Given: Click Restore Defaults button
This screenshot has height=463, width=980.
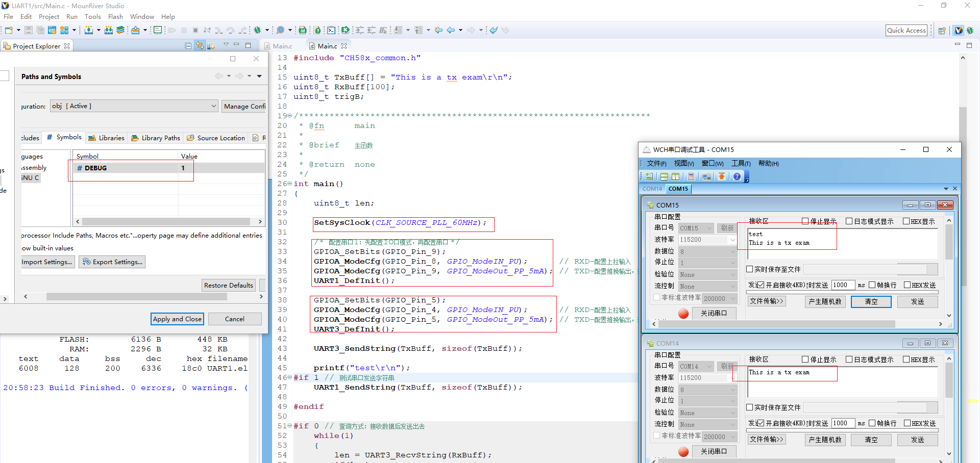Looking at the screenshot, I should [229, 285].
